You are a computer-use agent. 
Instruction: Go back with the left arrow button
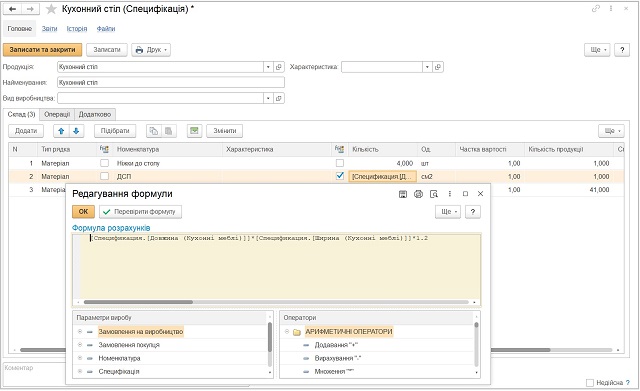coord(12,9)
